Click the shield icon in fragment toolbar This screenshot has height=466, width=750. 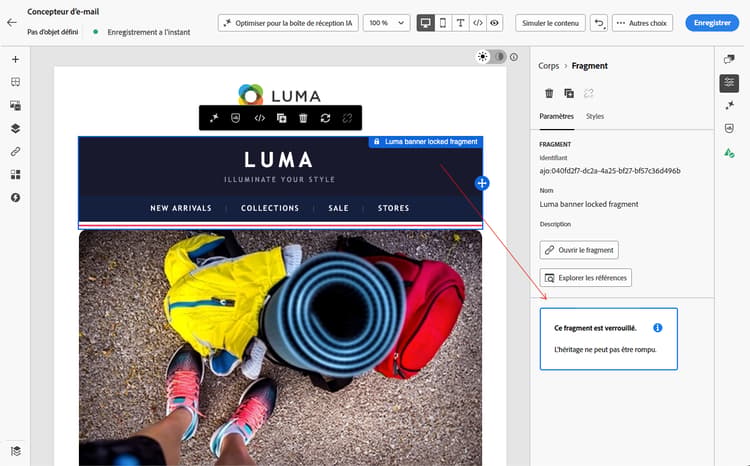tap(235, 118)
